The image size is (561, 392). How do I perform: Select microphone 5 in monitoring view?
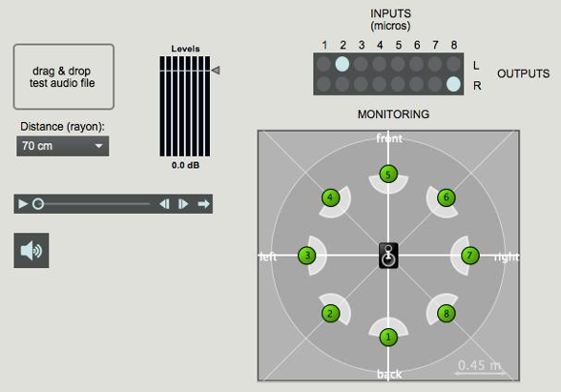pyautogui.click(x=388, y=175)
